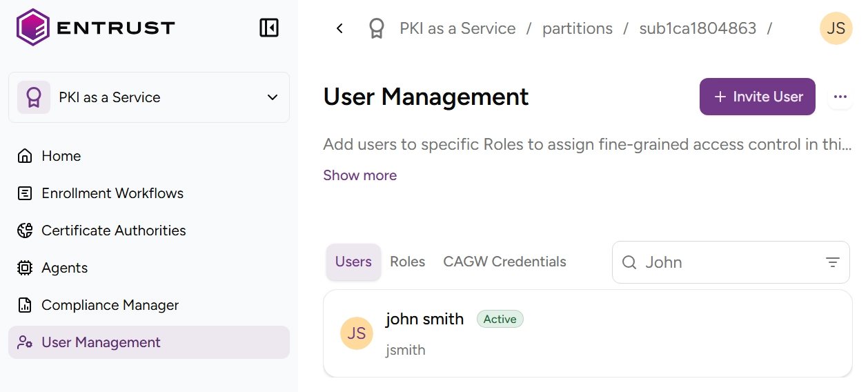Click the Home house icon

click(x=25, y=156)
